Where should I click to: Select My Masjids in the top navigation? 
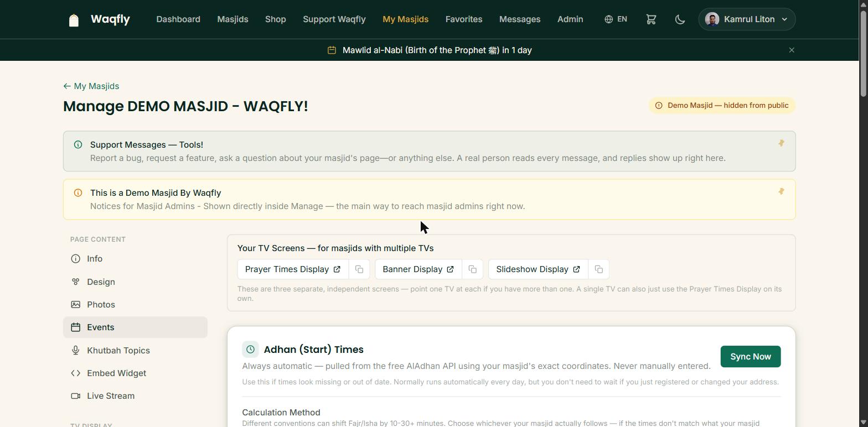[x=405, y=19]
